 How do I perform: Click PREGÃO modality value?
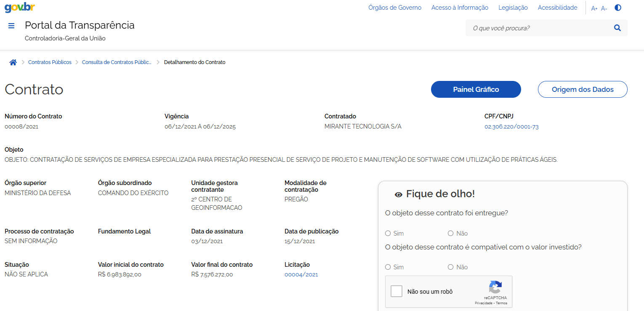296,199
